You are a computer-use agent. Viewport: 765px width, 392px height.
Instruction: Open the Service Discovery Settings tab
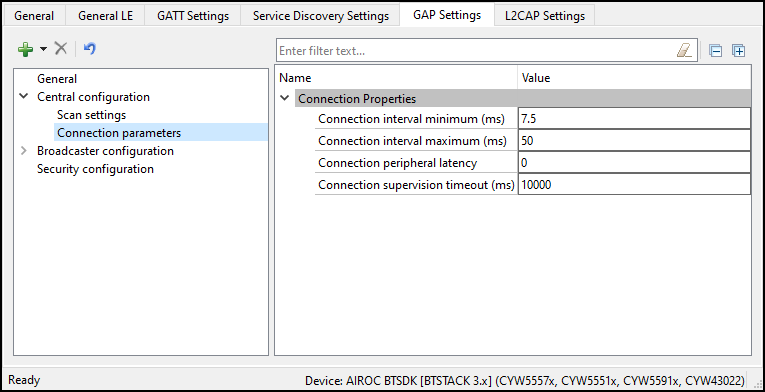pyautogui.click(x=321, y=16)
